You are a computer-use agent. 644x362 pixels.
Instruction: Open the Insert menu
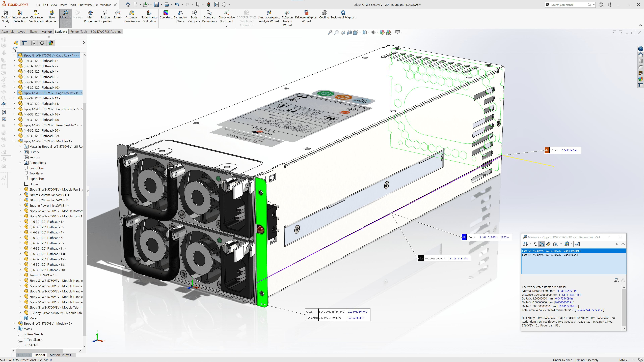[x=63, y=5]
